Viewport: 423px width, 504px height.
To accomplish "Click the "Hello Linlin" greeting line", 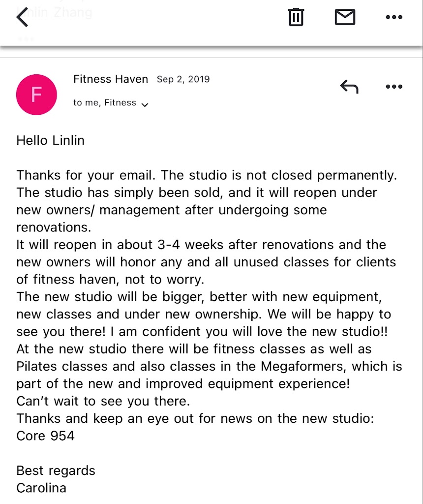I will tap(50, 140).
